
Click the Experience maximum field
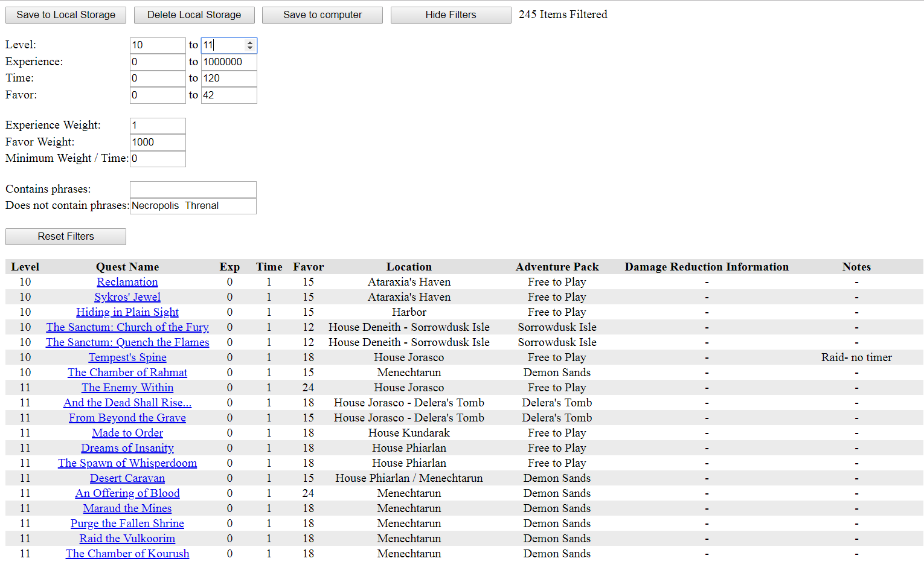228,62
